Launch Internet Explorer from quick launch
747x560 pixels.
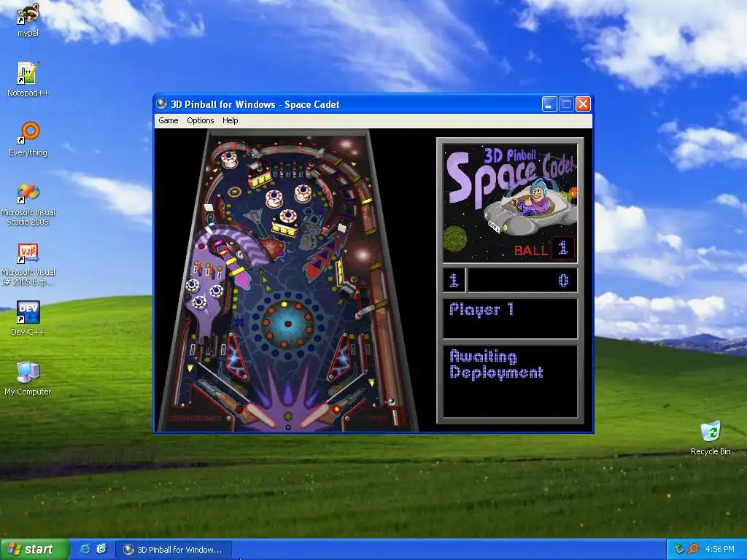pos(85,549)
